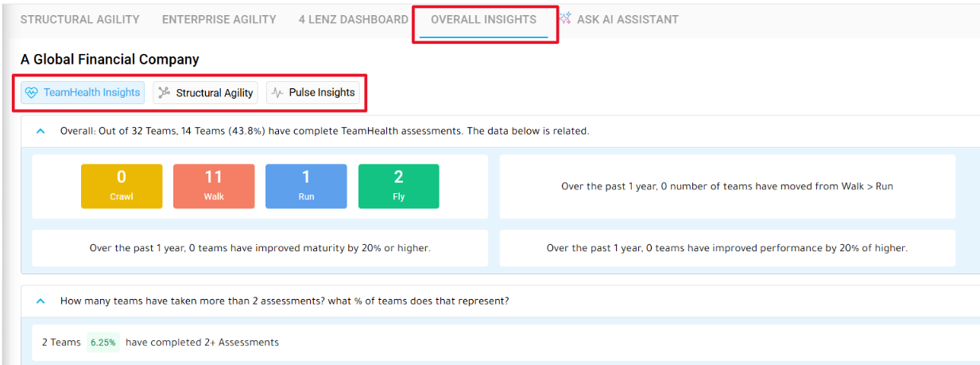Click the yellow Crawl count tile
980x365 pixels.
tap(122, 186)
